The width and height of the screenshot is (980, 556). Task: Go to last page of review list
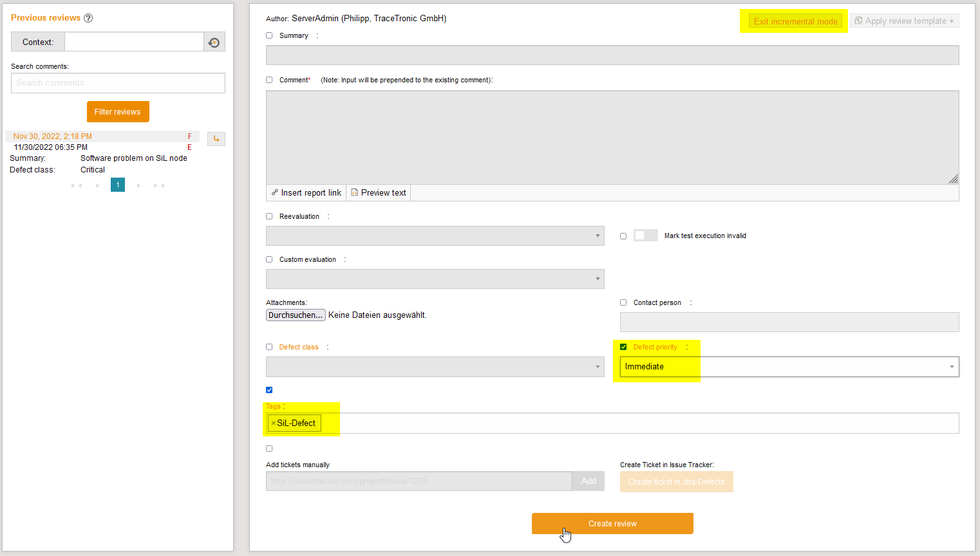tap(158, 185)
